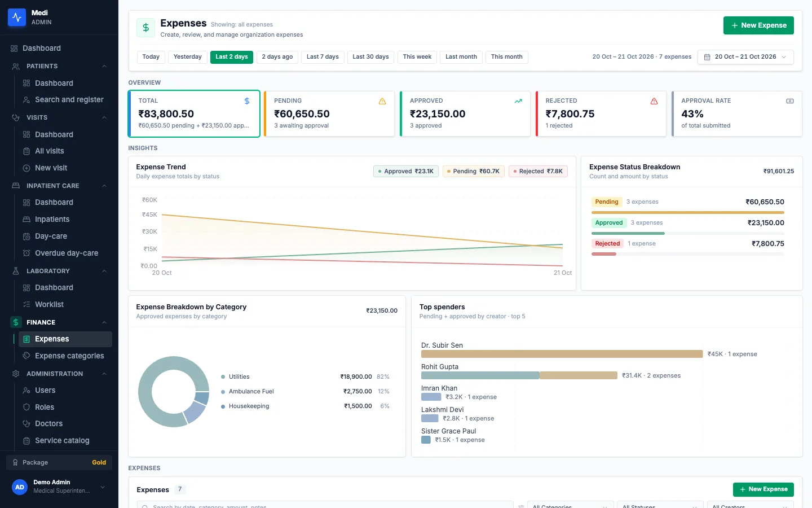Select the Pending overview card
812x508 pixels.
click(329, 114)
